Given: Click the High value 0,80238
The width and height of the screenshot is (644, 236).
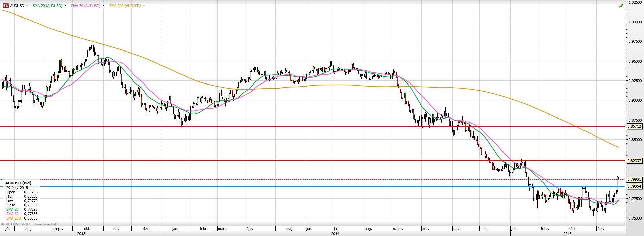Looking at the screenshot, I should pyautogui.click(x=31, y=196).
